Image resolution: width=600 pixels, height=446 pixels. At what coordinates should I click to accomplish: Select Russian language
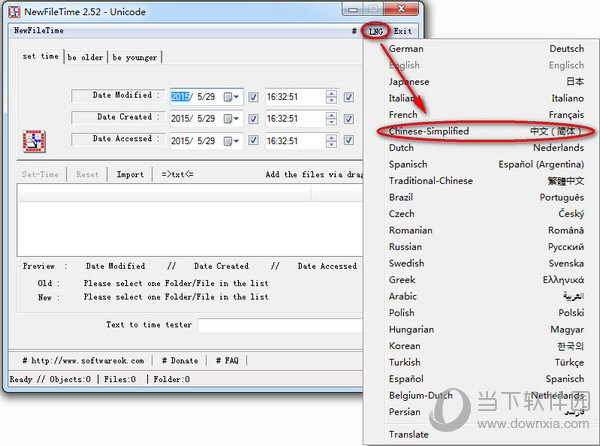[486, 247]
